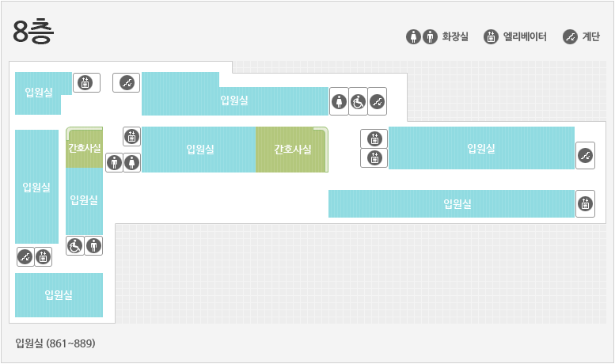Click the wheelchair icon below the left 입원실 column
615x364 pixels.
[x=75, y=246]
